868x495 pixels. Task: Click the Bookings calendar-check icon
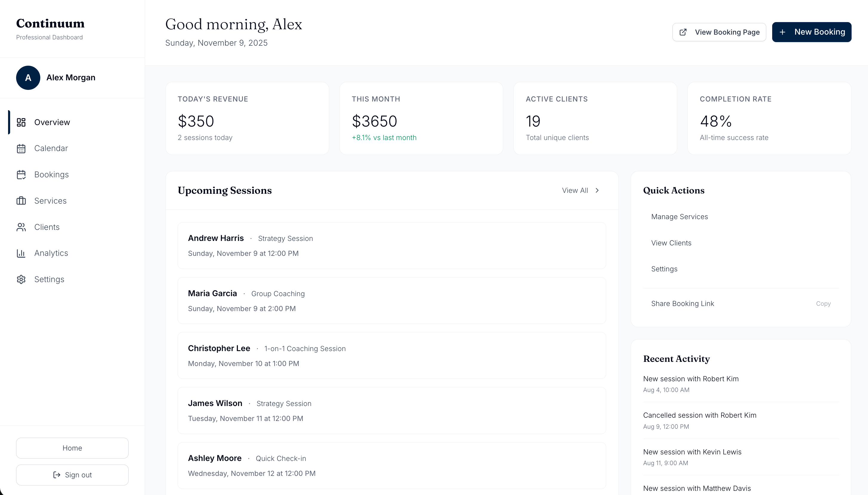tap(21, 175)
